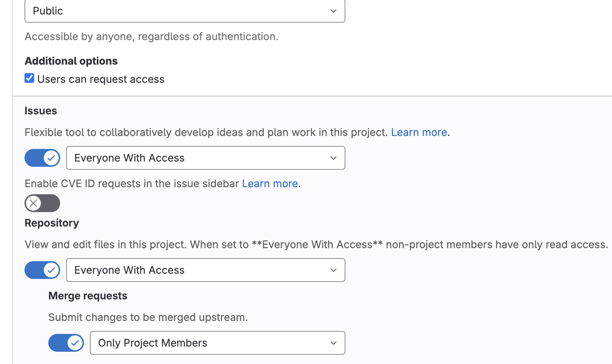Disable the Issues feature toggle
The height and width of the screenshot is (364, 612).
[42, 158]
